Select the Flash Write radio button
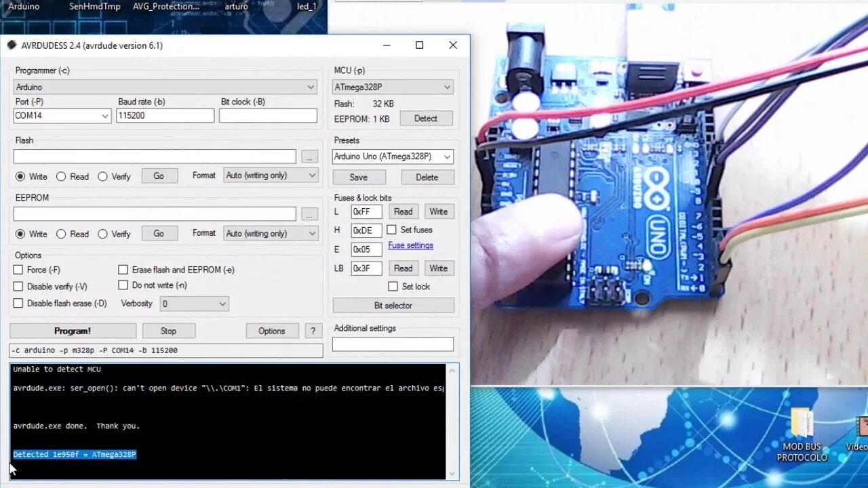The width and height of the screenshot is (868, 488). (x=20, y=176)
